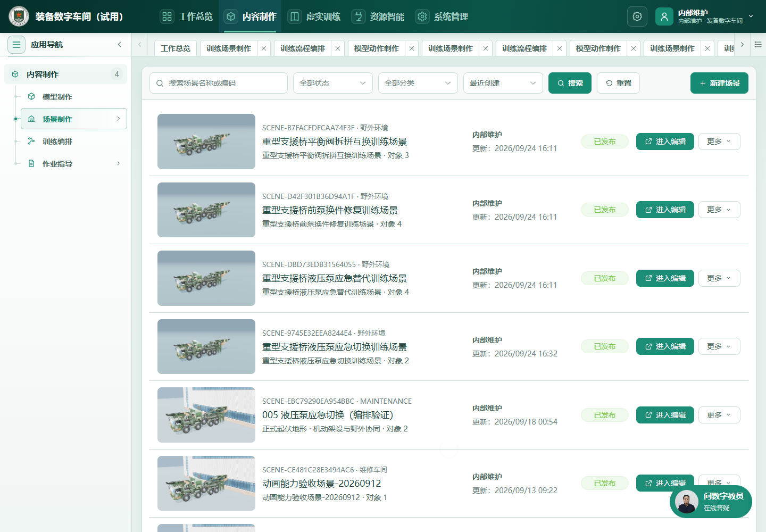Expand 更多 menu for 重型支援桥平衡阀拆拼互换训练场景
The height and width of the screenshot is (532, 766).
pyautogui.click(x=719, y=142)
